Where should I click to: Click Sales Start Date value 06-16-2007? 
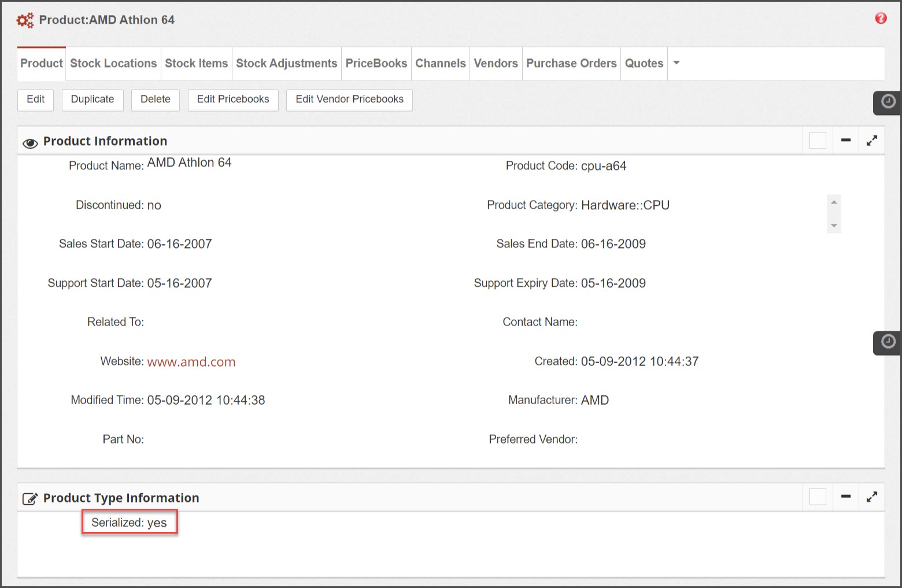[x=180, y=244]
